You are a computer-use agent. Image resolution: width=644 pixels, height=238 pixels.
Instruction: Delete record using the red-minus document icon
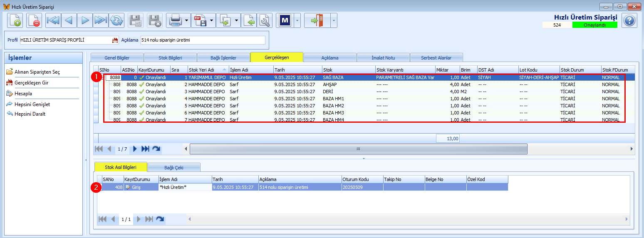click(34, 20)
